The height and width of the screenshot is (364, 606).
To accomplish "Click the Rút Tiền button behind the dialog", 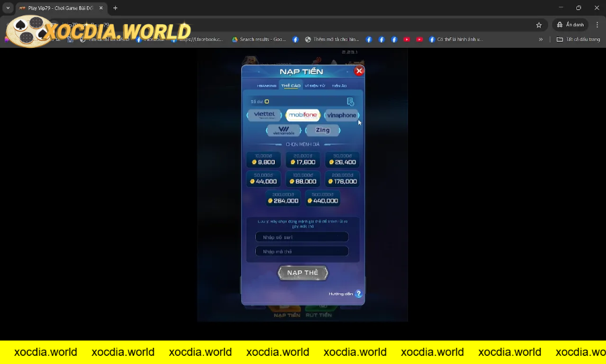I will click(x=319, y=312).
